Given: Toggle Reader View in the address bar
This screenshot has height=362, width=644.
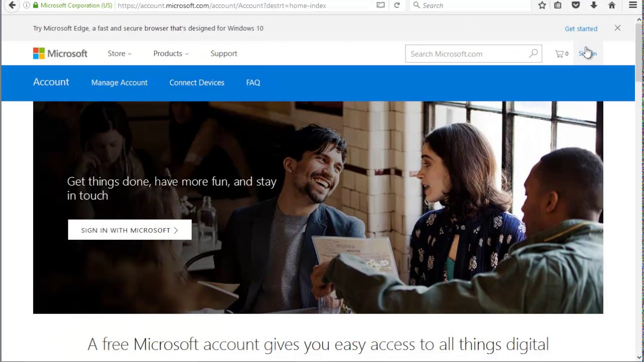Looking at the screenshot, I should click(x=381, y=6).
